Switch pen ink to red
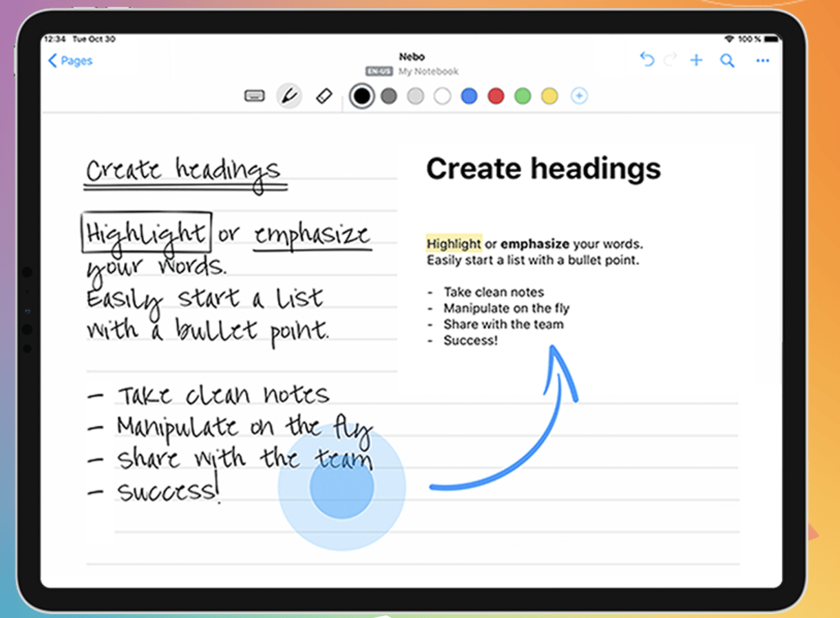 [x=496, y=96]
